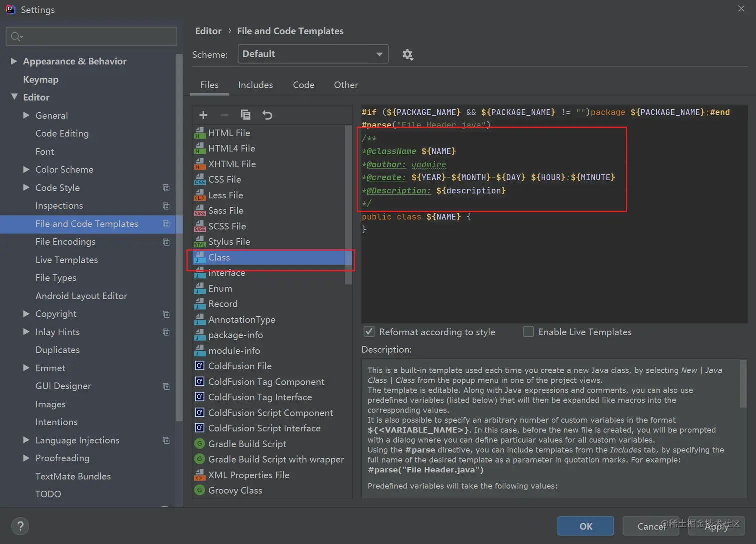The image size is (756, 544).
Task: Select the Groovy Class template icon
Action: tap(200, 490)
